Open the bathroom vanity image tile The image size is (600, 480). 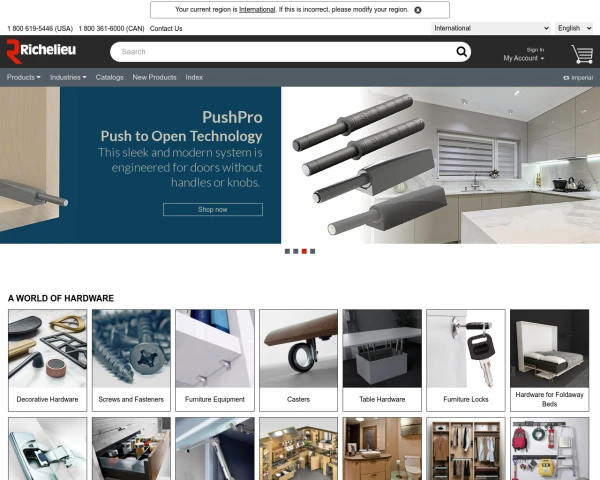pyautogui.click(x=382, y=449)
